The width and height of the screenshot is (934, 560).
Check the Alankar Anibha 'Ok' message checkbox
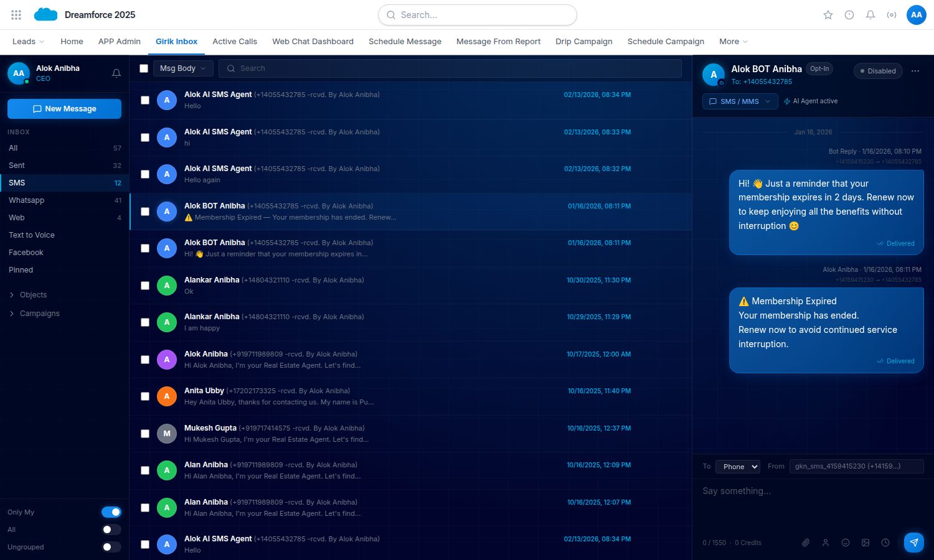145,286
